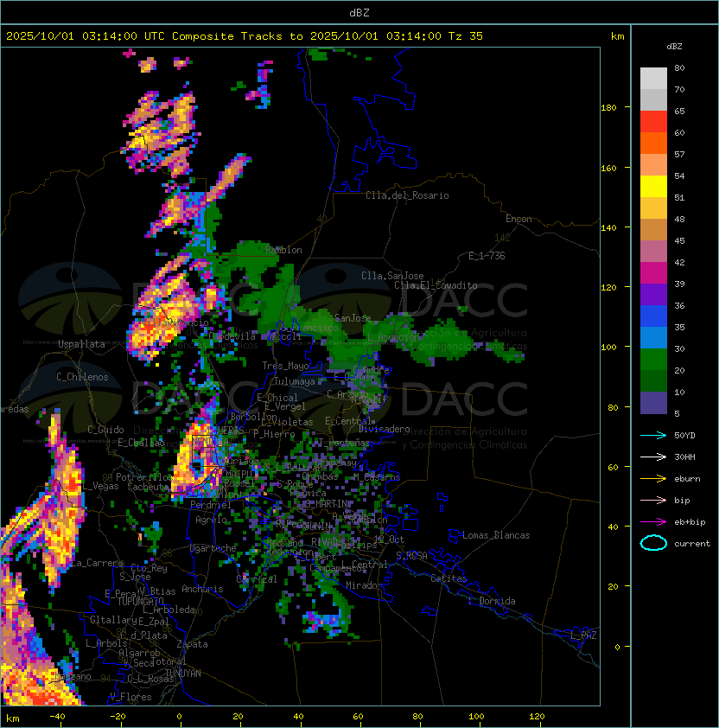This screenshot has width=719, height=728.
Task: Click the white 30HM arrow in legend
Action: click(x=653, y=457)
